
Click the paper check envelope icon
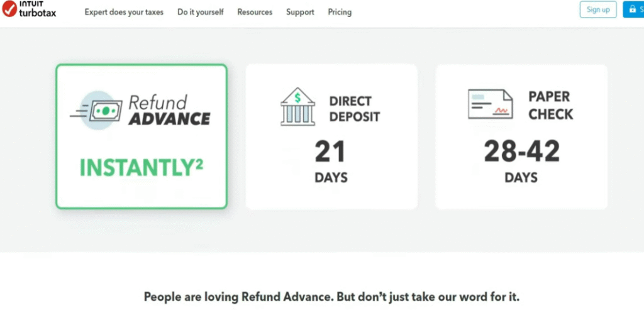[x=490, y=104]
